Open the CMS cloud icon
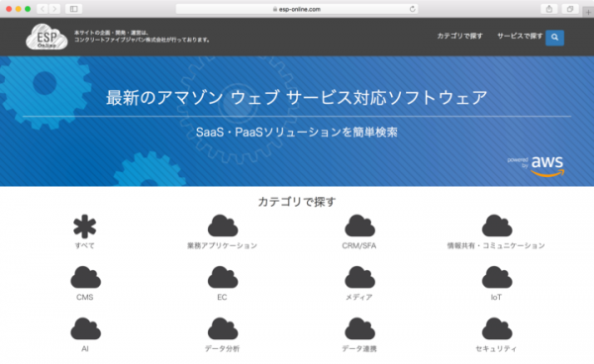 pos(85,277)
